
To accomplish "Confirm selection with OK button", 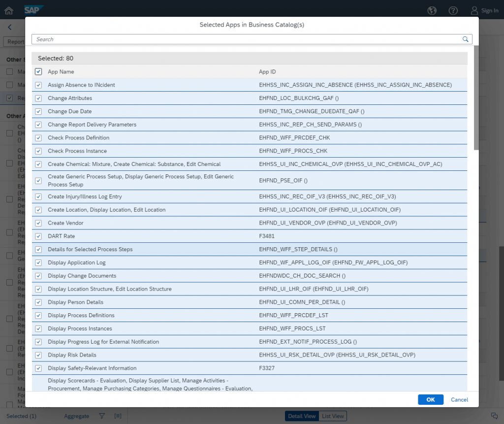I will click(430, 399).
